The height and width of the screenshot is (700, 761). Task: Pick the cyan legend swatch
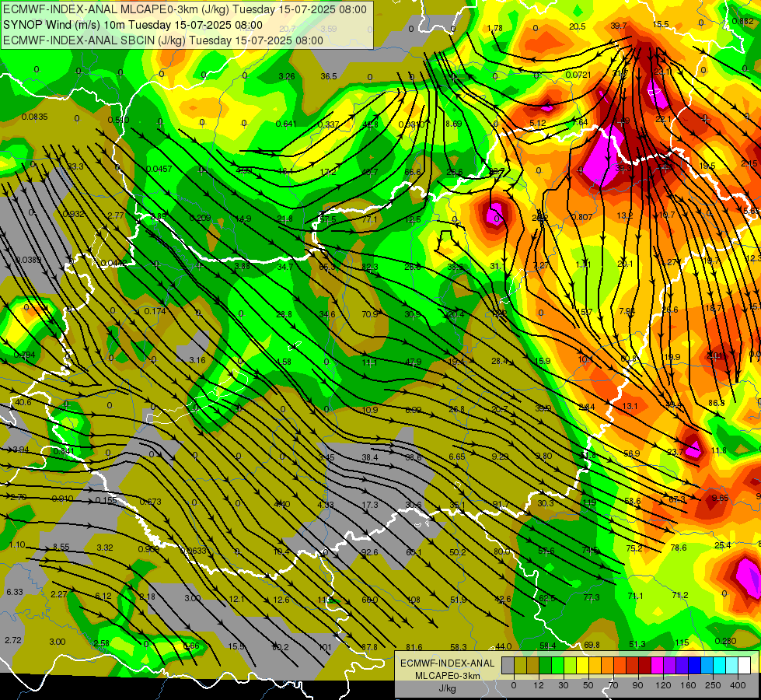pyautogui.click(x=719, y=666)
